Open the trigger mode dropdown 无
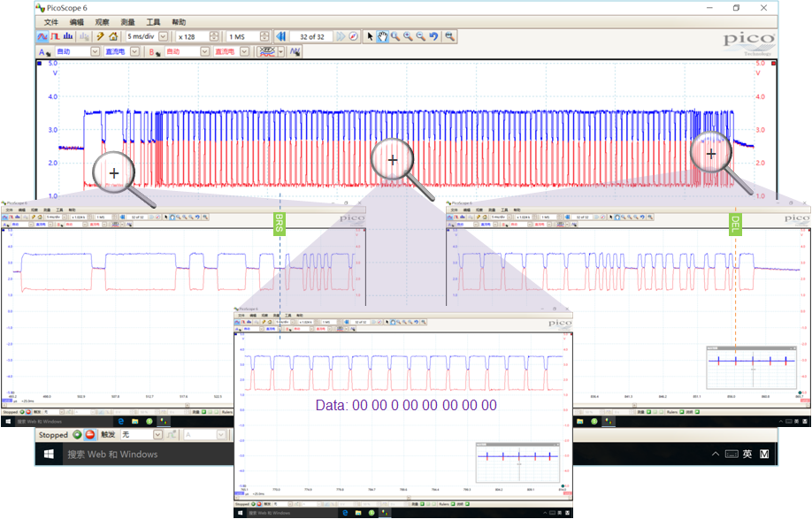Viewport: 812px width, 519px height. 158,435
